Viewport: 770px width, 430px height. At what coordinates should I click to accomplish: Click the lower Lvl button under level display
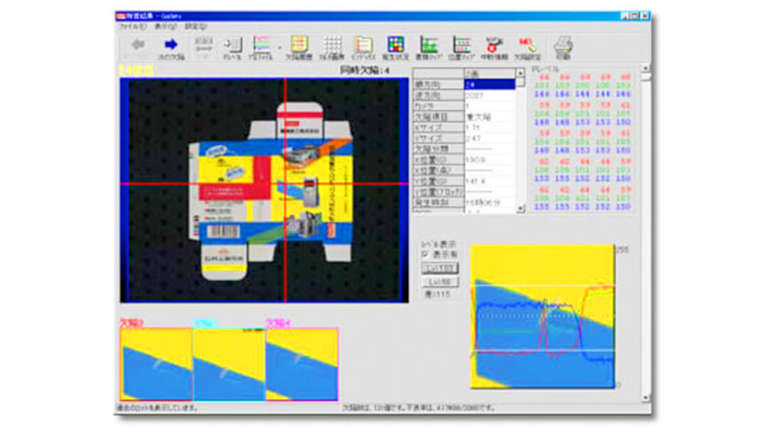(440, 282)
